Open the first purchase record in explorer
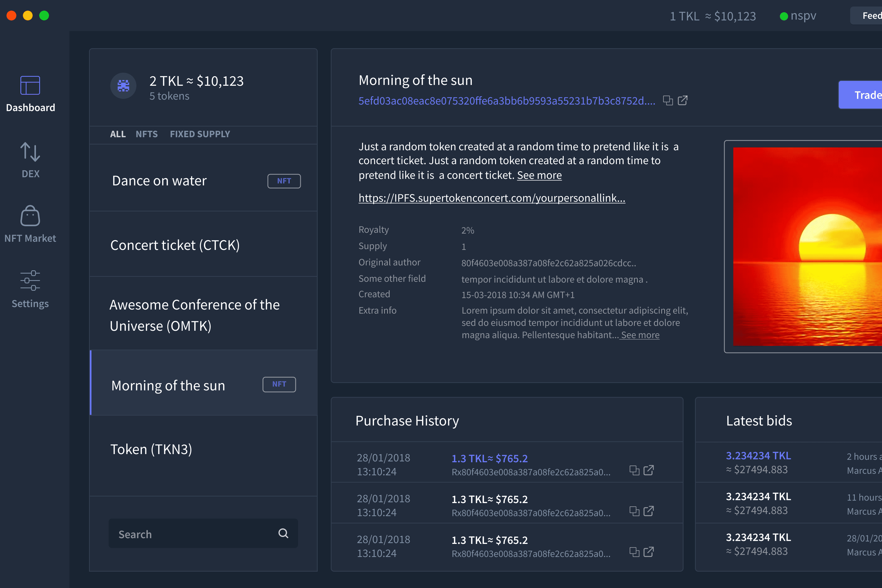882x588 pixels. pyautogui.click(x=649, y=470)
